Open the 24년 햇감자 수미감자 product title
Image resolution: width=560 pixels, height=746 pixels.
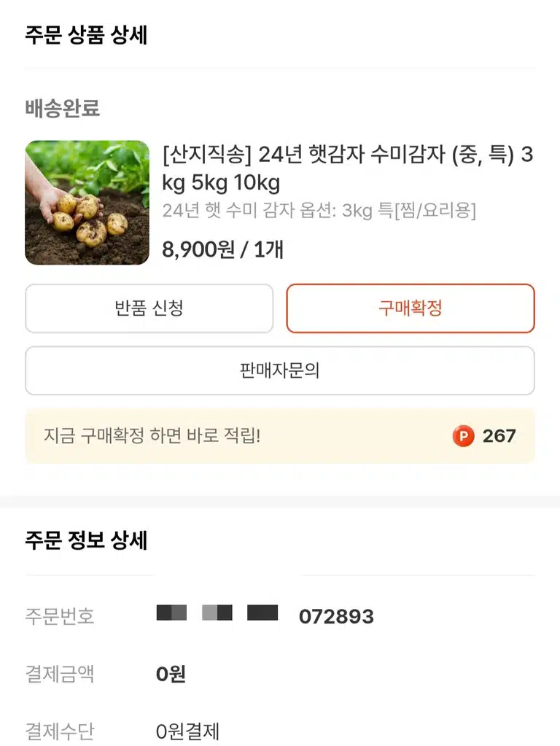348,168
